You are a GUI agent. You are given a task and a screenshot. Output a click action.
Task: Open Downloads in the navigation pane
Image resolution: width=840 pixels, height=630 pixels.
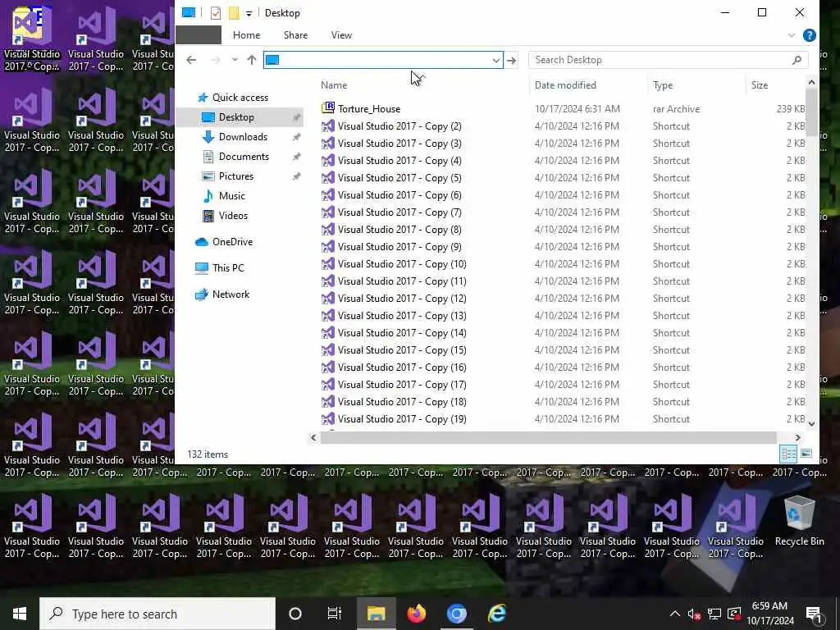click(x=243, y=137)
